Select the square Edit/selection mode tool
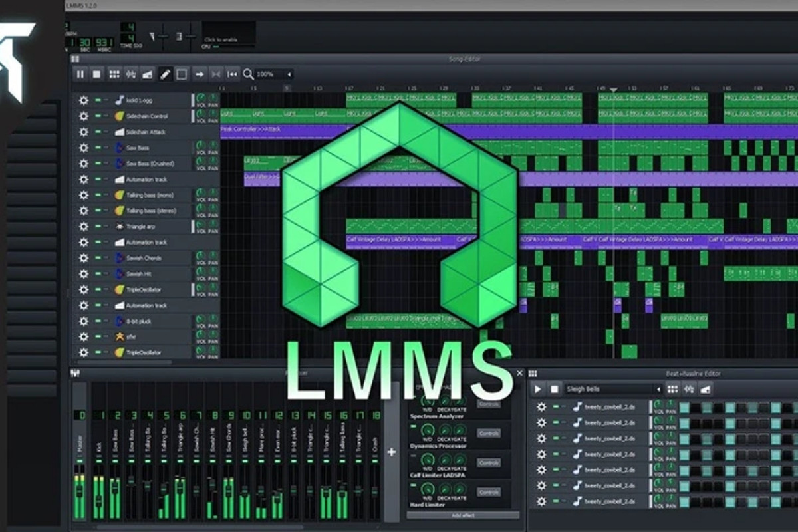The image size is (798, 532). pos(182,74)
